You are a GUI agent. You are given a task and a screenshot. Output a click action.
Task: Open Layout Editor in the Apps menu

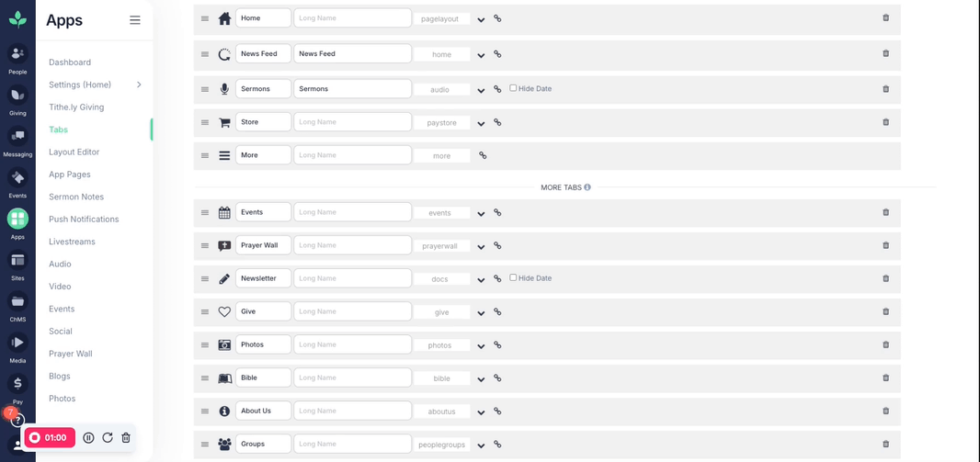click(x=74, y=152)
